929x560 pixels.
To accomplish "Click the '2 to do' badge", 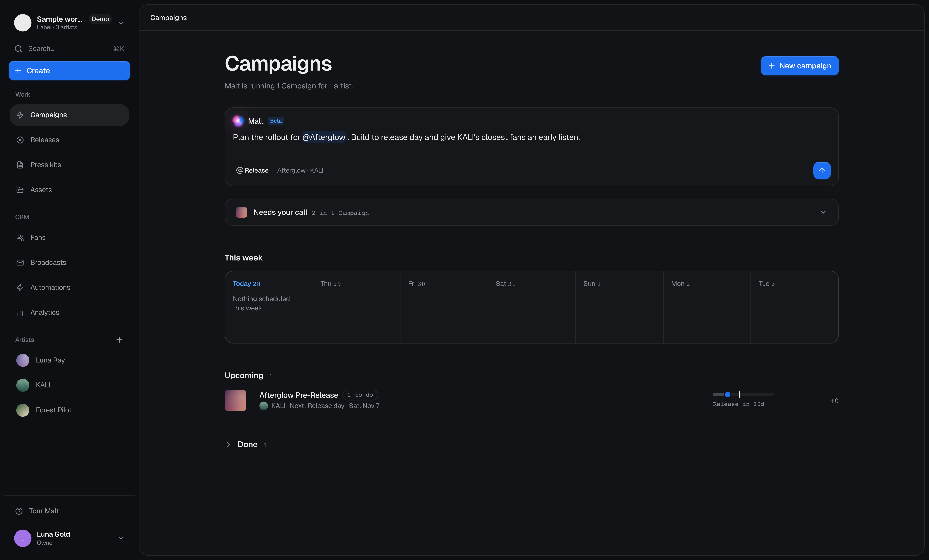I will [360, 395].
